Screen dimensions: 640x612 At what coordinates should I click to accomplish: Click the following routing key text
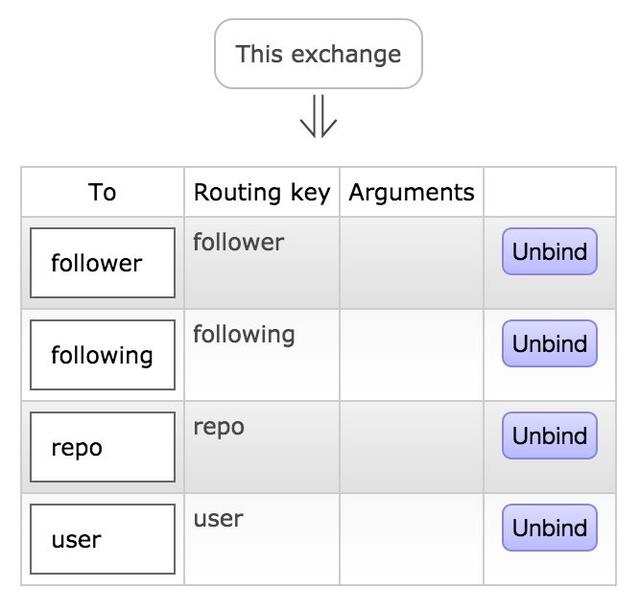click(x=244, y=335)
